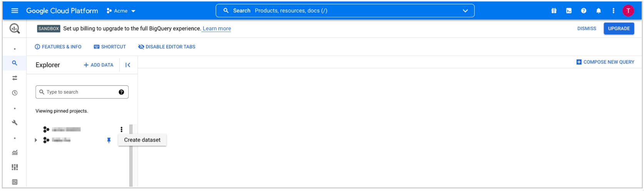
Task: Open the hamburger navigation menu
Action: pos(15,11)
